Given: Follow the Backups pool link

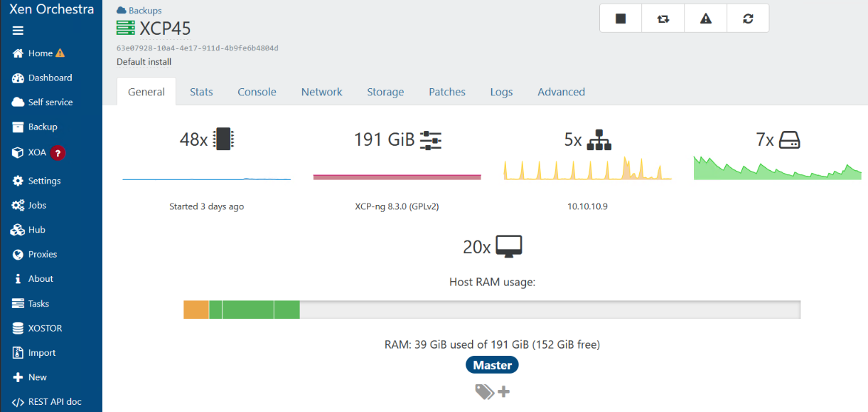Looking at the screenshot, I should [x=144, y=11].
